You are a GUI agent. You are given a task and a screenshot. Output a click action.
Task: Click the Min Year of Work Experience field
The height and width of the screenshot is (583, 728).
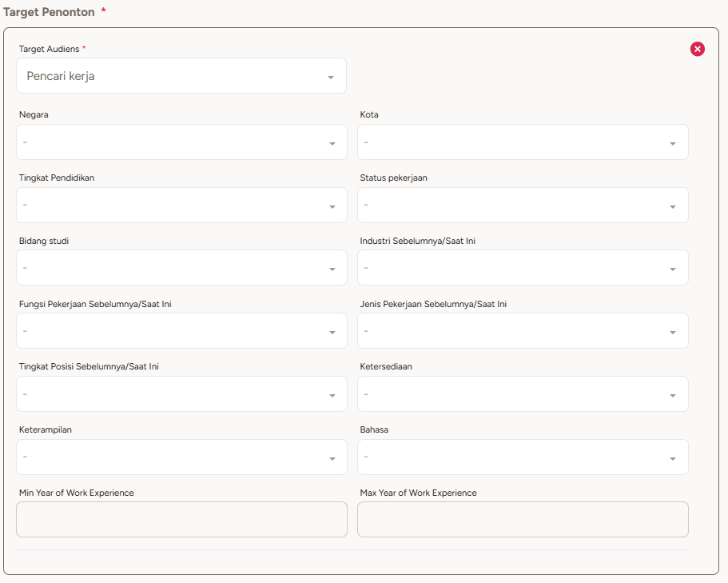point(181,520)
